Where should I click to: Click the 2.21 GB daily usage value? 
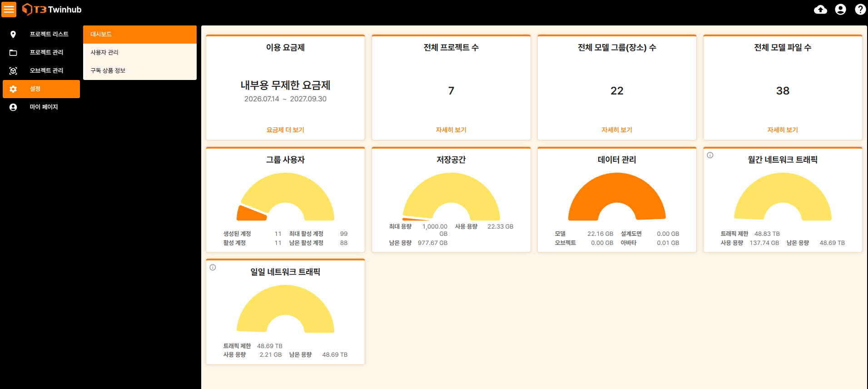click(270, 355)
